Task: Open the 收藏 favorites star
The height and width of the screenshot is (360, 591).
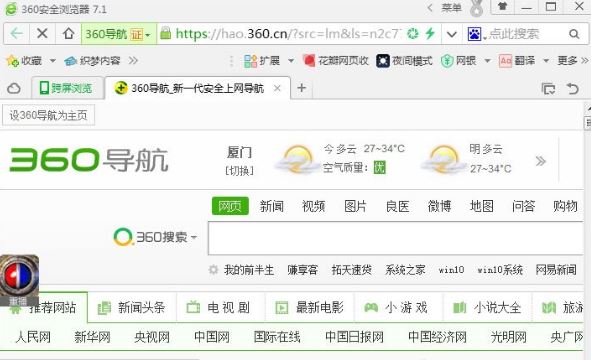Action: 24,61
